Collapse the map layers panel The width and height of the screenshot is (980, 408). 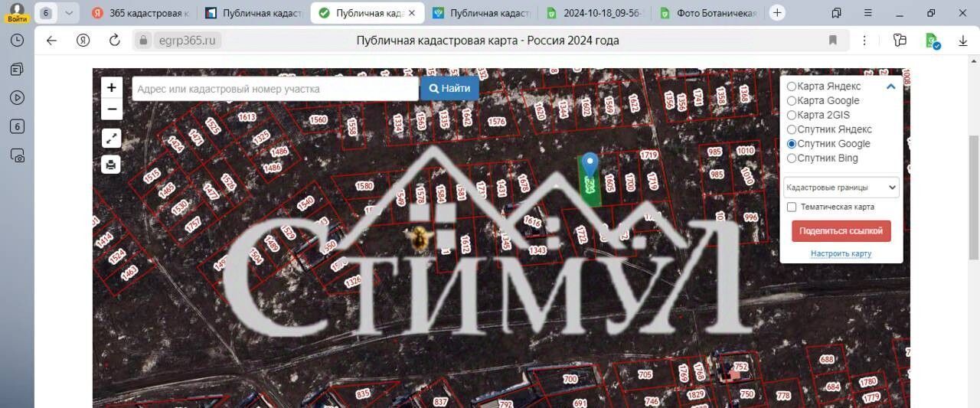pos(890,86)
